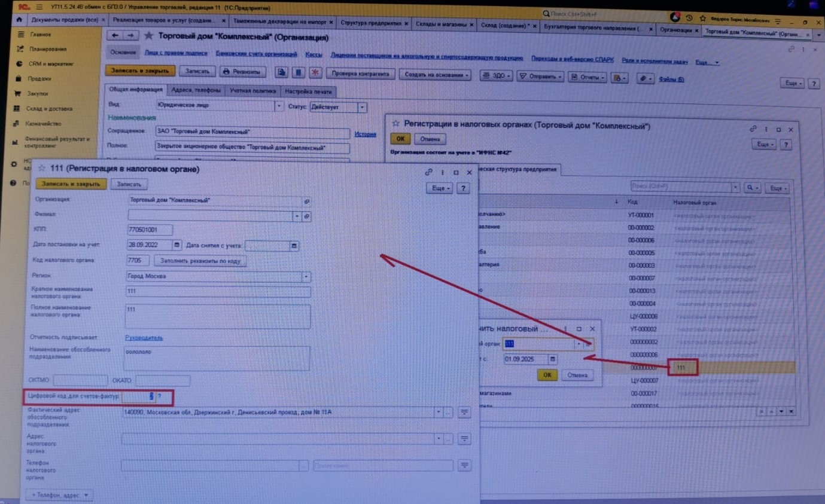Viewport: 825px width, 504px height.
Task: Click the Цифровой код для счетов-фактур field
Action: pos(138,396)
